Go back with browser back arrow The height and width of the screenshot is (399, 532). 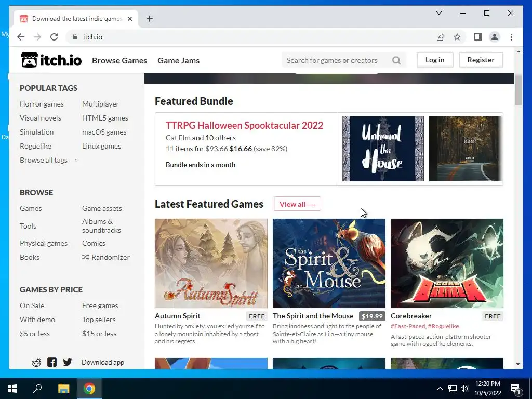point(21,37)
